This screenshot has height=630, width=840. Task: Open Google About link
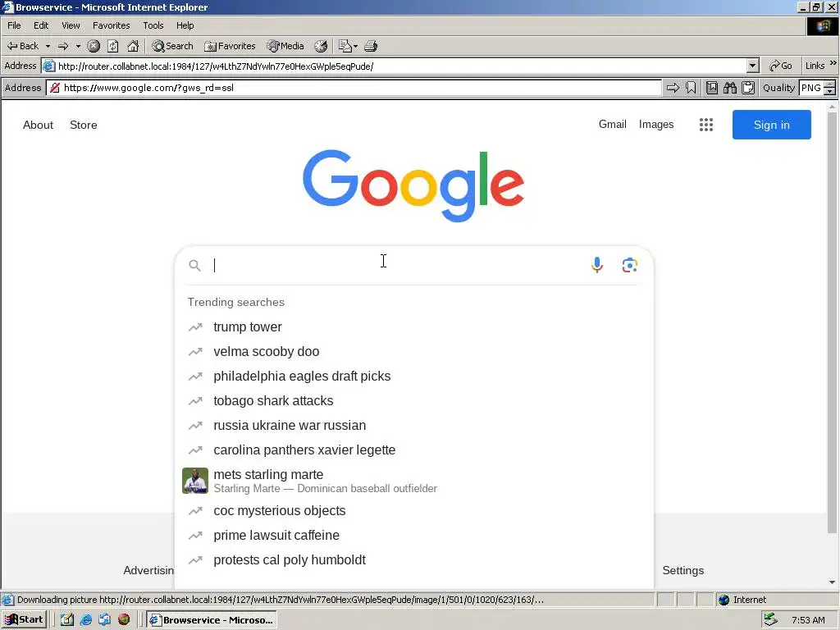click(x=38, y=125)
